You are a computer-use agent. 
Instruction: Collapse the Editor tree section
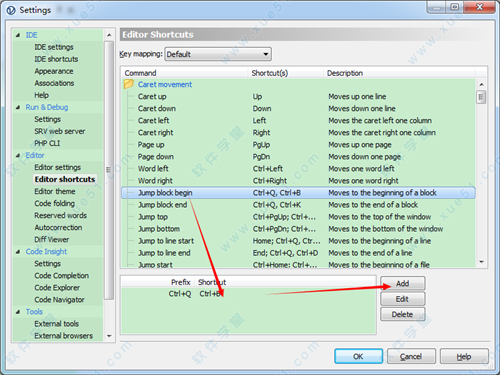pyautogui.click(x=18, y=155)
